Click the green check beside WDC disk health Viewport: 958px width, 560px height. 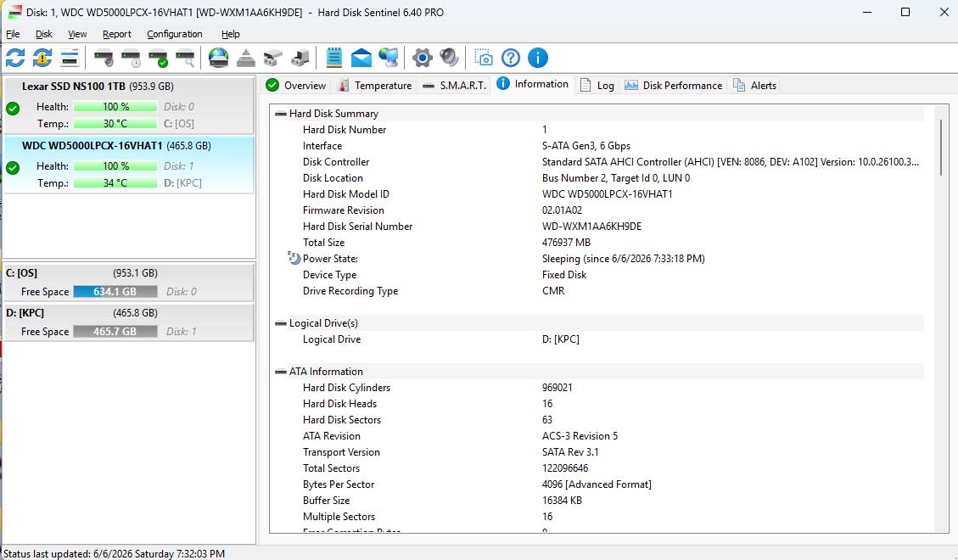[13, 167]
